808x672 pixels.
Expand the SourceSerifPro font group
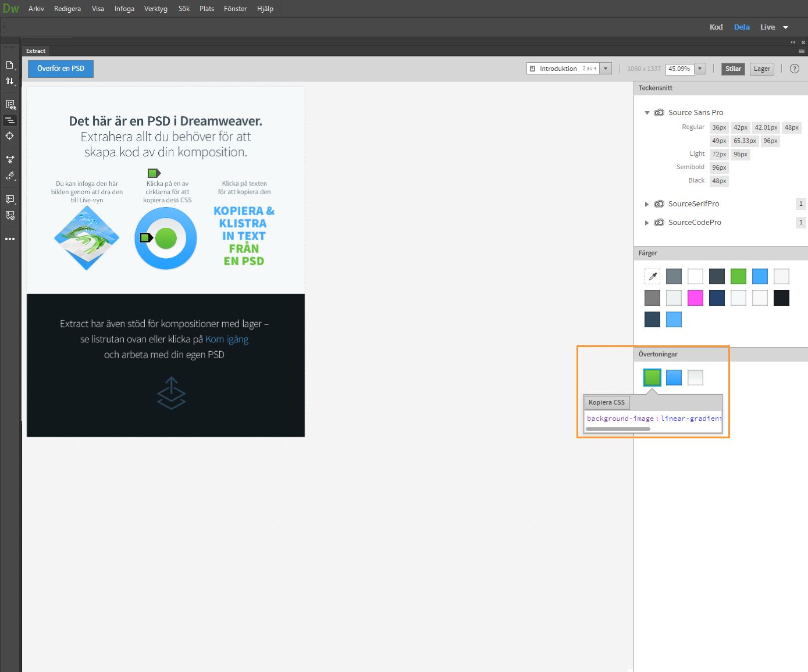(647, 204)
